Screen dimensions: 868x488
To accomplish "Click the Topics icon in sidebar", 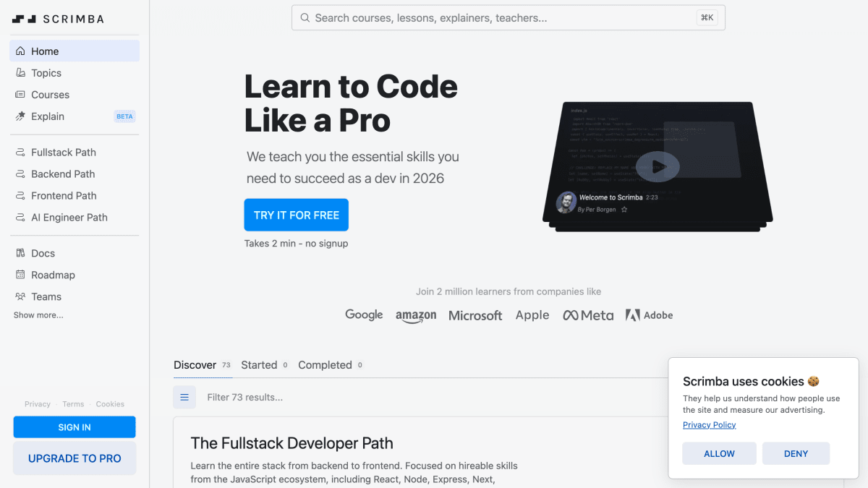I will click(20, 73).
